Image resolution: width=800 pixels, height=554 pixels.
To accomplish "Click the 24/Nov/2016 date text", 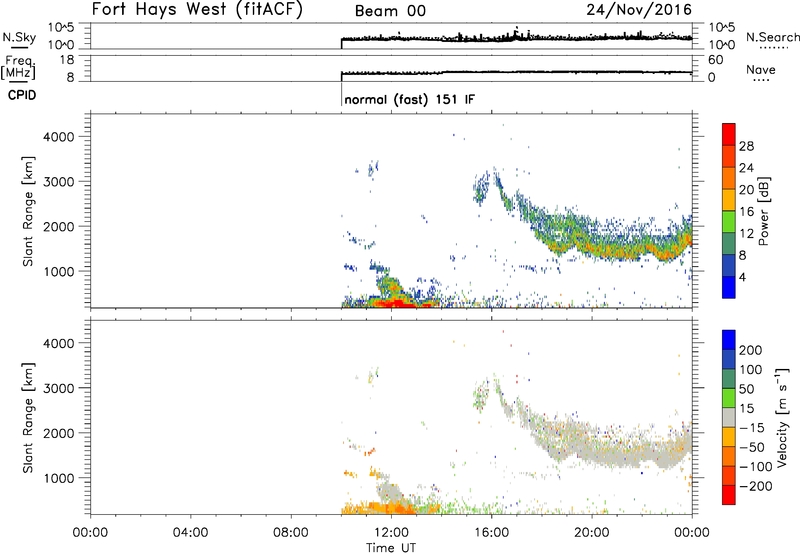I will click(x=639, y=10).
